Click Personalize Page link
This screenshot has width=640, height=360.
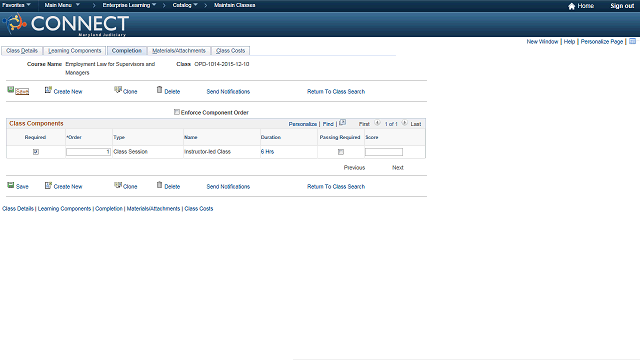(x=602, y=42)
